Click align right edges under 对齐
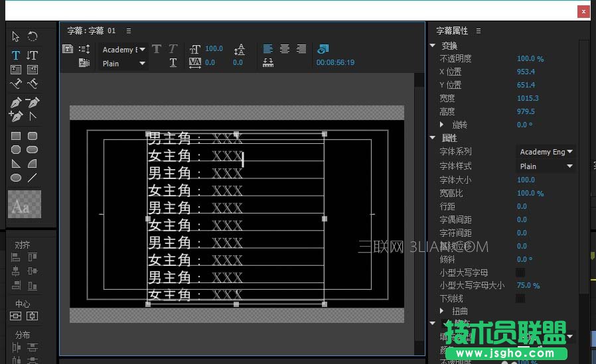596x364 pixels. click(x=15, y=285)
